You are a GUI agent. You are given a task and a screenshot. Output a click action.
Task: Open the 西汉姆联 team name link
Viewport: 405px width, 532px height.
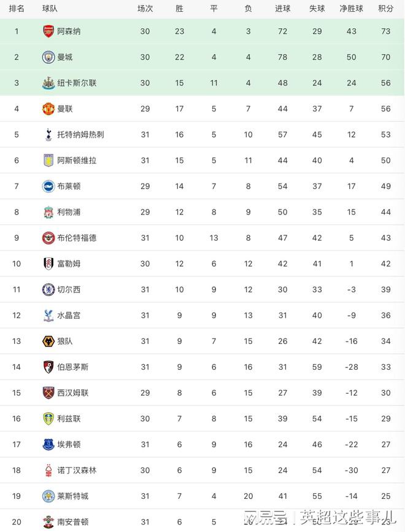(73, 393)
